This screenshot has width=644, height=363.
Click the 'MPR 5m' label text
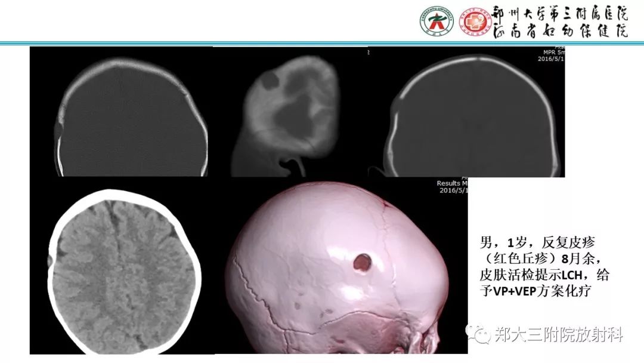[x=553, y=53]
